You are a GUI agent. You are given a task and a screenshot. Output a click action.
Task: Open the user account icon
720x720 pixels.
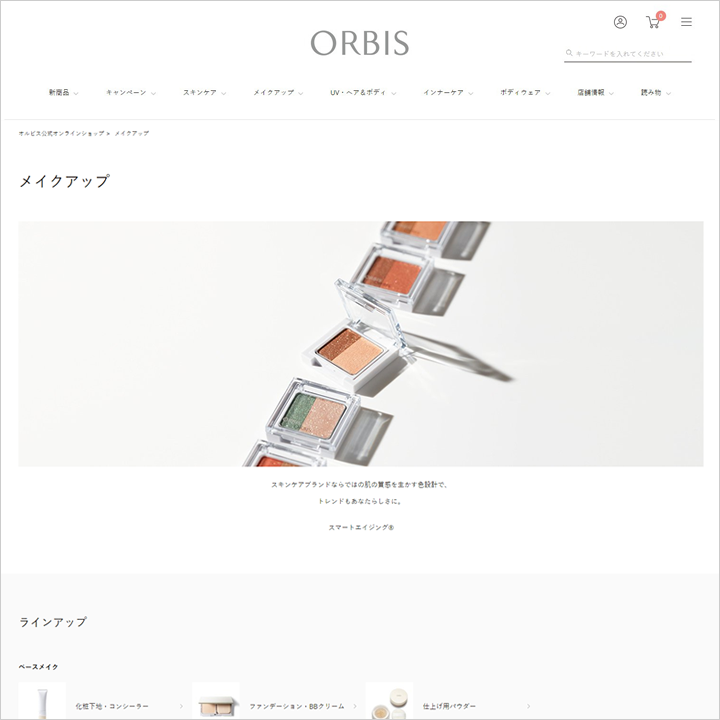point(620,22)
